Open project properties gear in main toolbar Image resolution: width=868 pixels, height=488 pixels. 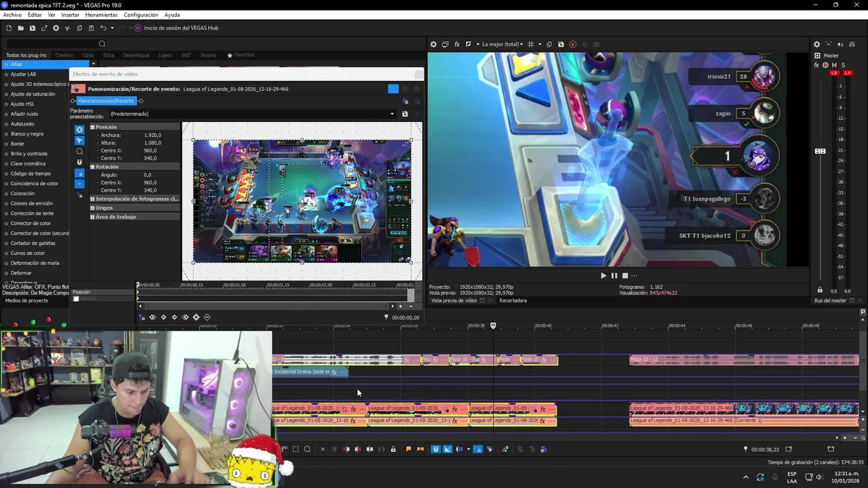(56, 28)
